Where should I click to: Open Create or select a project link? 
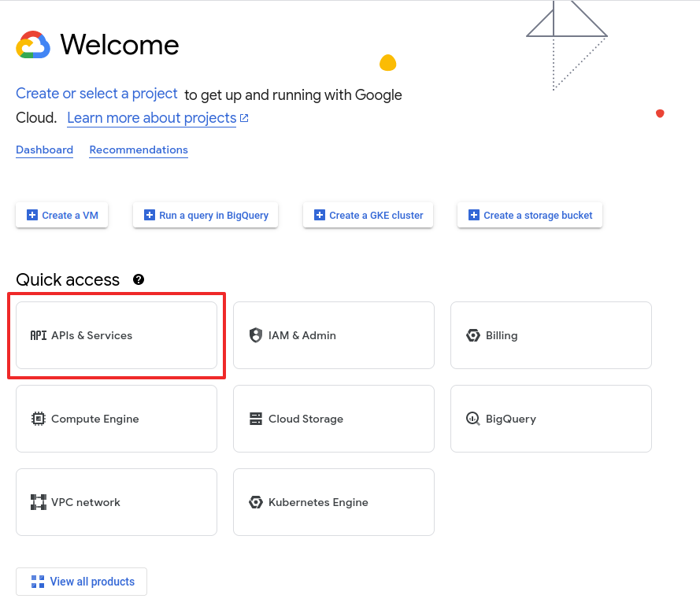click(97, 94)
